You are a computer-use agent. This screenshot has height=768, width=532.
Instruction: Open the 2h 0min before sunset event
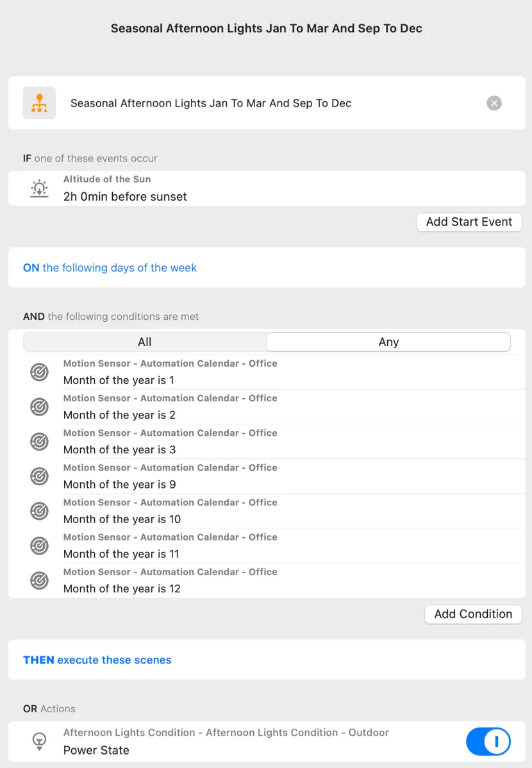coord(267,188)
